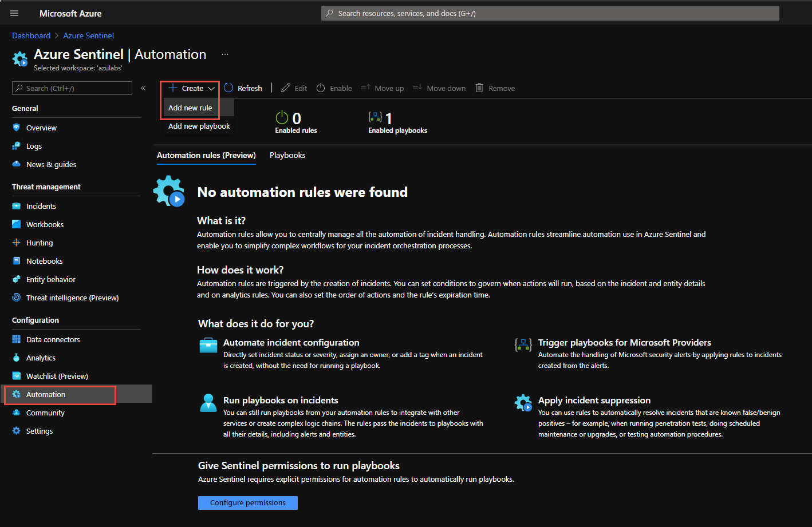Viewport: 812px width, 527px height.
Task: Click the Configure permissions button
Action: 248,502
